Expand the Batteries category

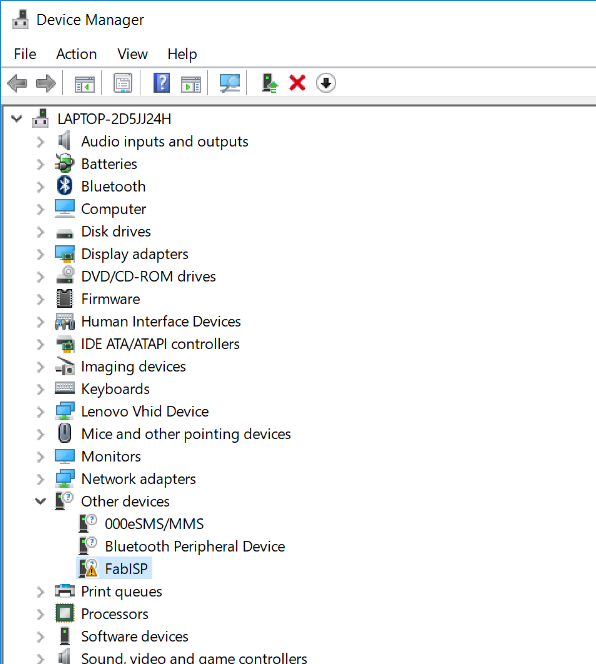[x=40, y=164]
